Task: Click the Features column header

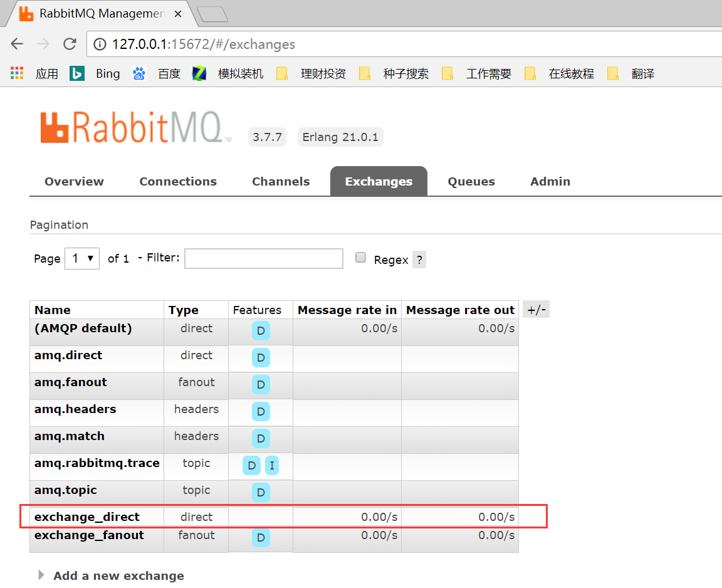Action: tap(257, 310)
